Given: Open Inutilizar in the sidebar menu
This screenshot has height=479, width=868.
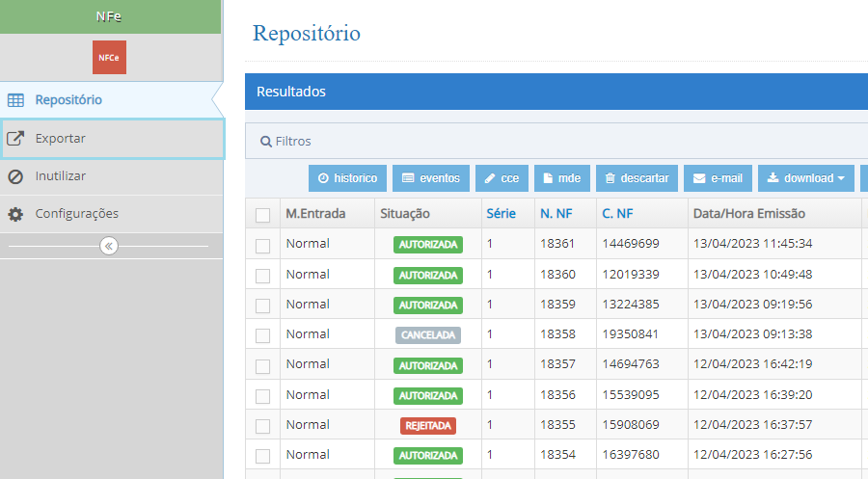Looking at the screenshot, I should pos(111,176).
